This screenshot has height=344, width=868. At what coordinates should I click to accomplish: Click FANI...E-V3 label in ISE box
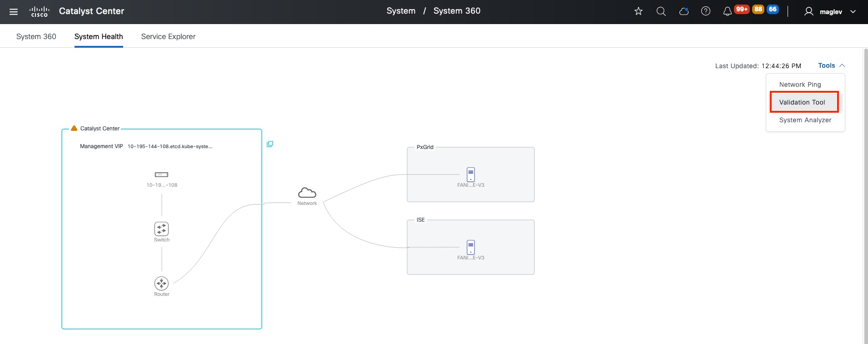tap(471, 258)
